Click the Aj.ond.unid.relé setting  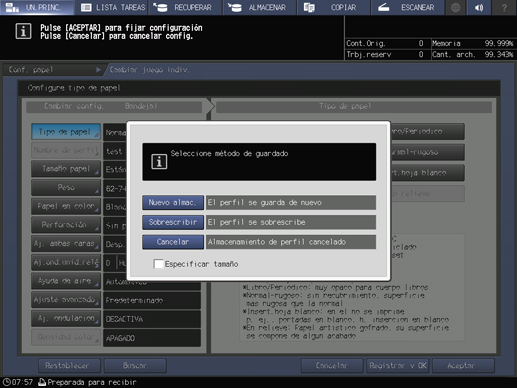tap(66, 262)
